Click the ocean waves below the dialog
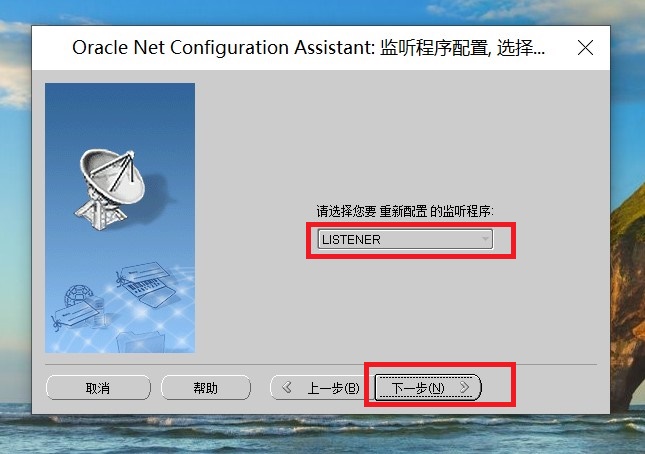This screenshot has height=454, width=645. [322, 434]
